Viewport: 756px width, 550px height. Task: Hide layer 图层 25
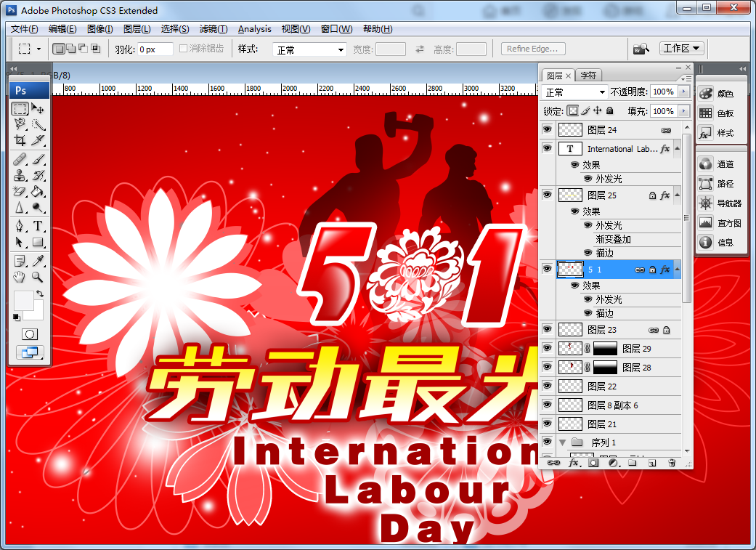pos(548,195)
